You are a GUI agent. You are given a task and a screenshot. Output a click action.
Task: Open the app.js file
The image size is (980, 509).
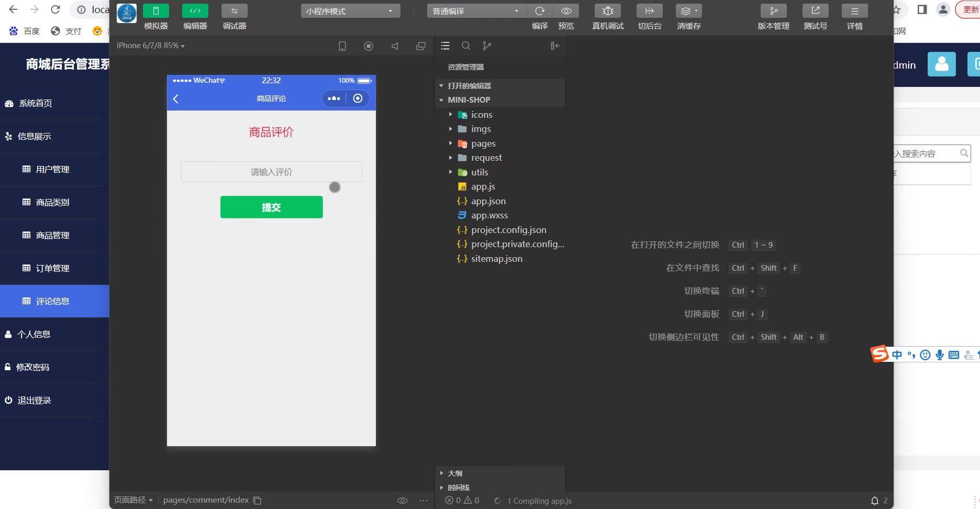coord(500,186)
